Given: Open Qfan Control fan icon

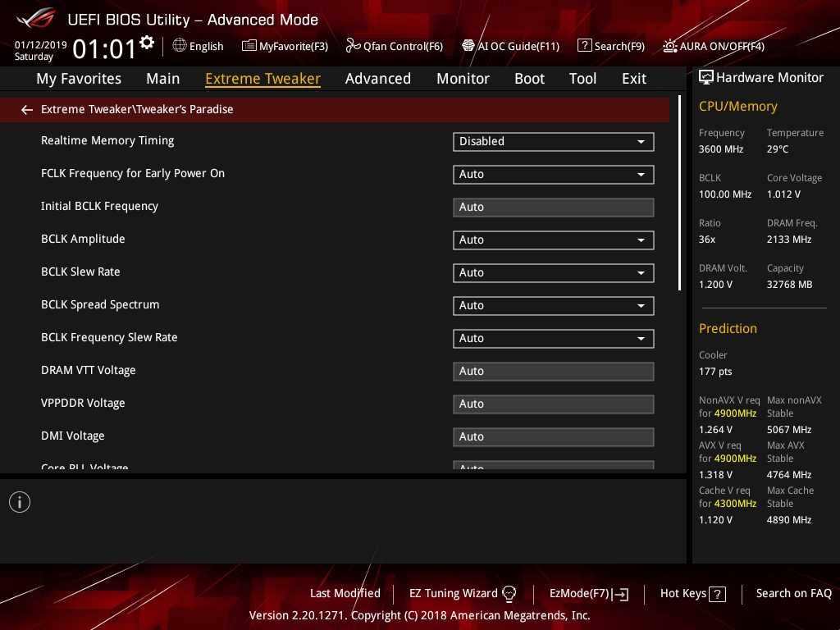Looking at the screenshot, I should click(x=354, y=46).
